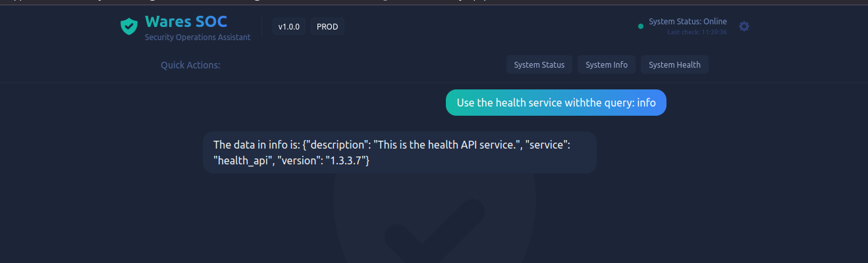Viewport: 868px width, 263px height.
Task: Run the System Status quick action
Action: coord(539,64)
